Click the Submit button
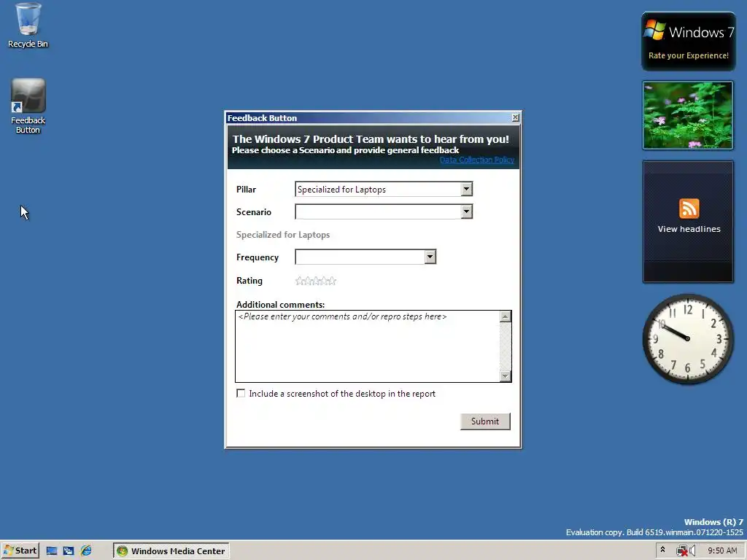 485,421
